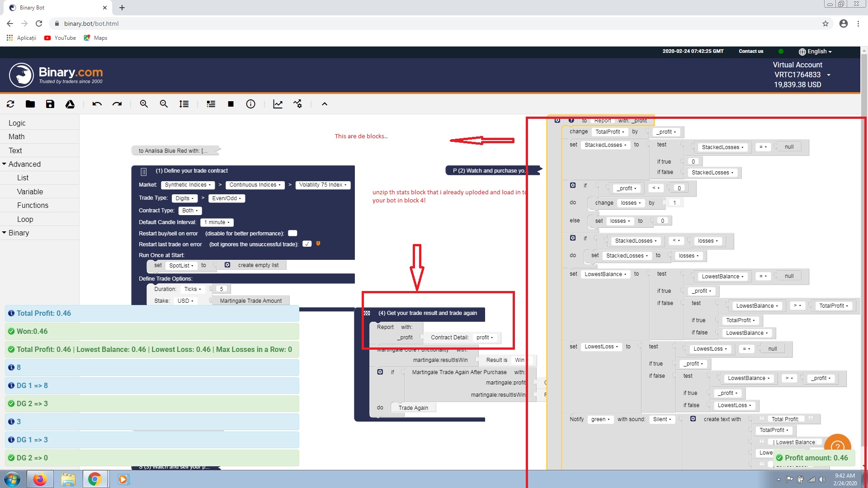Change Default Candle Interval from 1 minute
Viewport: 868px width, 488px height.
(x=217, y=222)
